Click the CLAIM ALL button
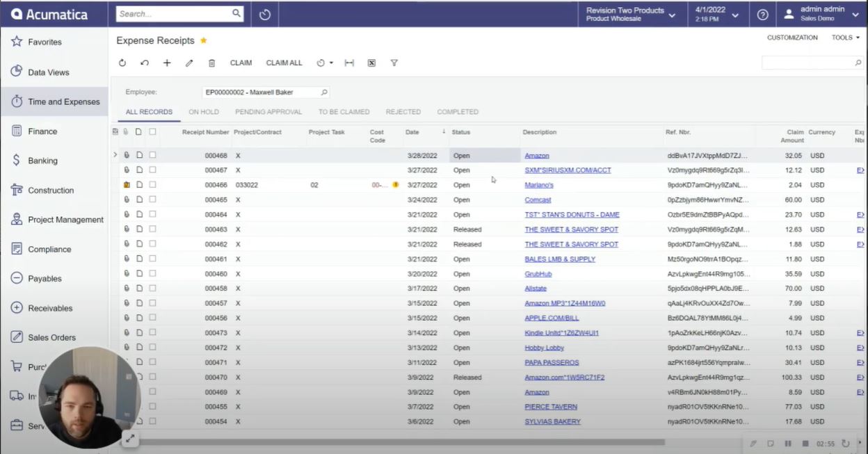Viewport: 868px width, 454px height. [x=284, y=63]
